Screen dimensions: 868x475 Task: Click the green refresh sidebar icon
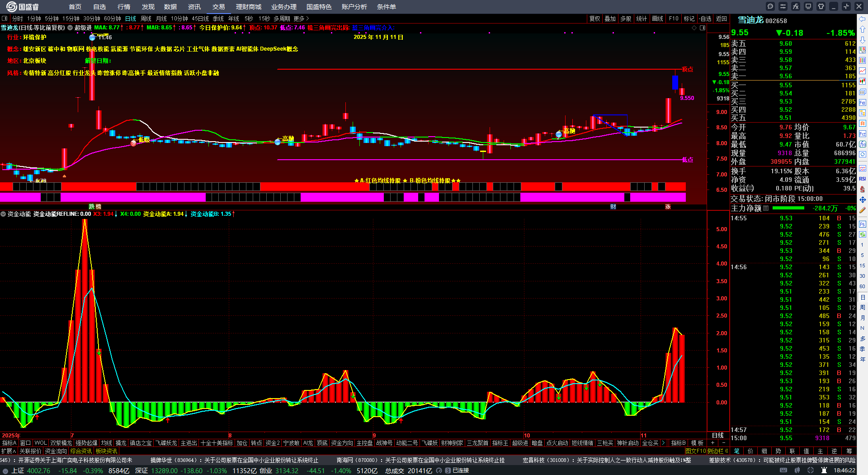(863, 234)
